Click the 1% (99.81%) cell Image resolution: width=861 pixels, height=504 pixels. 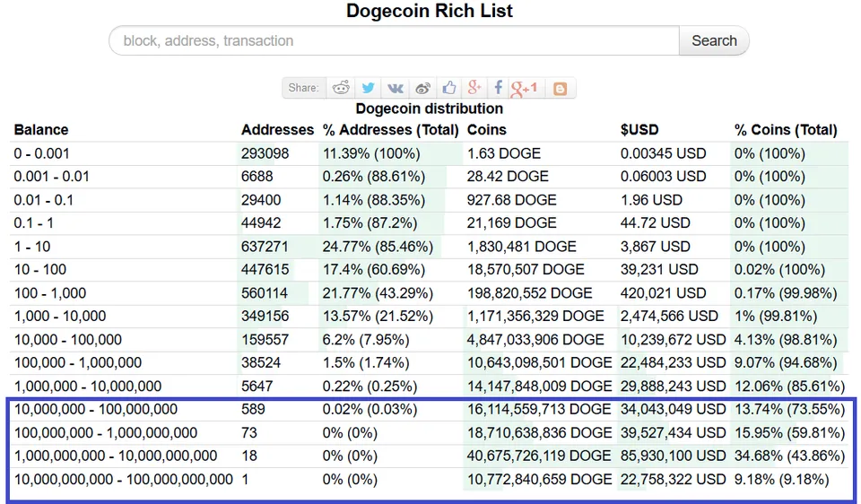pyautogui.click(x=775, y=317)
